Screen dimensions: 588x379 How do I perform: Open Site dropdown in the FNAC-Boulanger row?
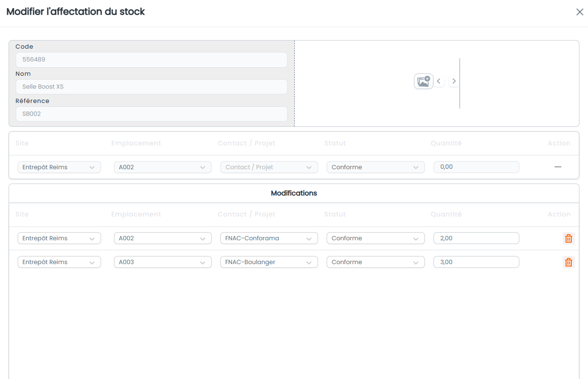coord(59,262)
